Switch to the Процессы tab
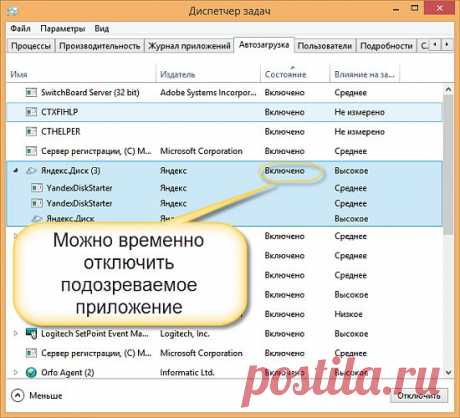460x418 pixels. click(31, 46)
